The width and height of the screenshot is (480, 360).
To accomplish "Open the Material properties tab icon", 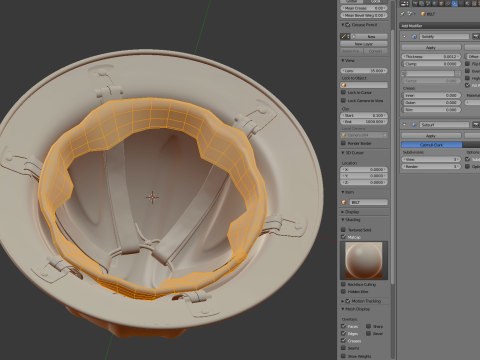I will pyautogui.click(x=468, y=3).
